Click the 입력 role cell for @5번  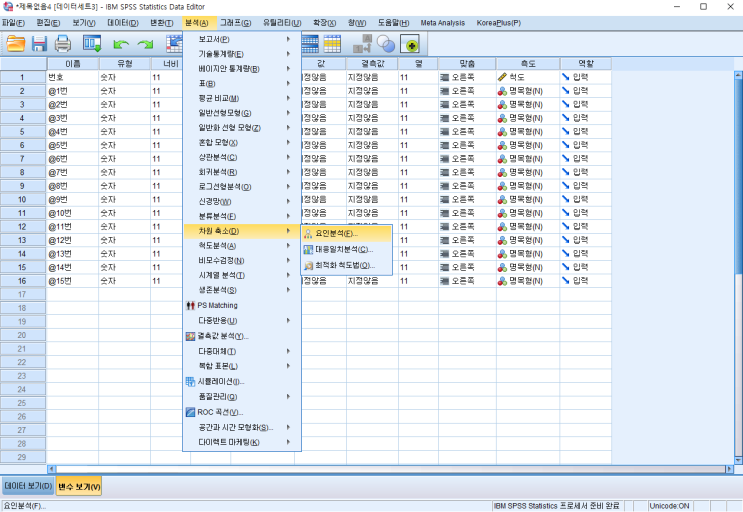click(585, 145)
